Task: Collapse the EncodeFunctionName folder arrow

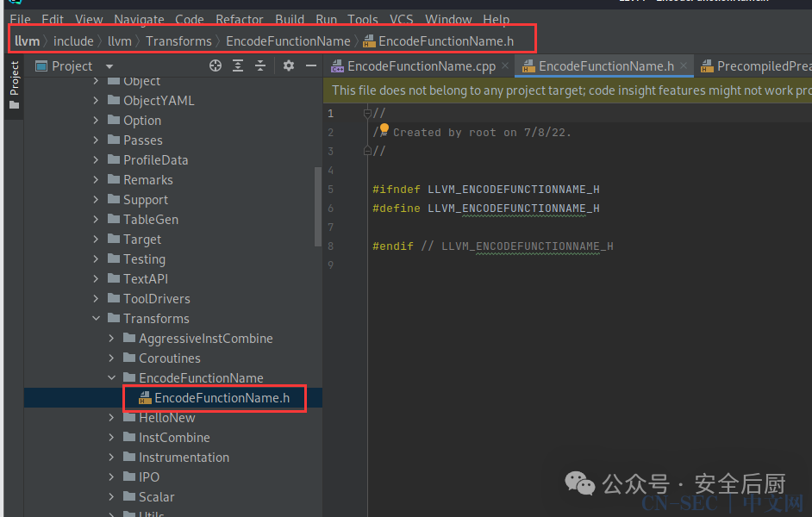Action: point(111,377)
